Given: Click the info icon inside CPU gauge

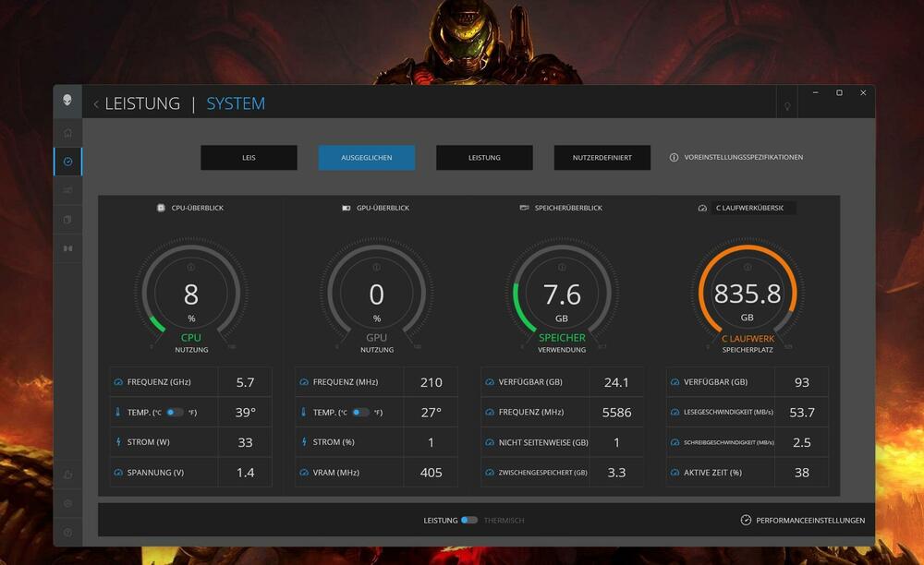Looking at the screenshot, I should 191,268.
